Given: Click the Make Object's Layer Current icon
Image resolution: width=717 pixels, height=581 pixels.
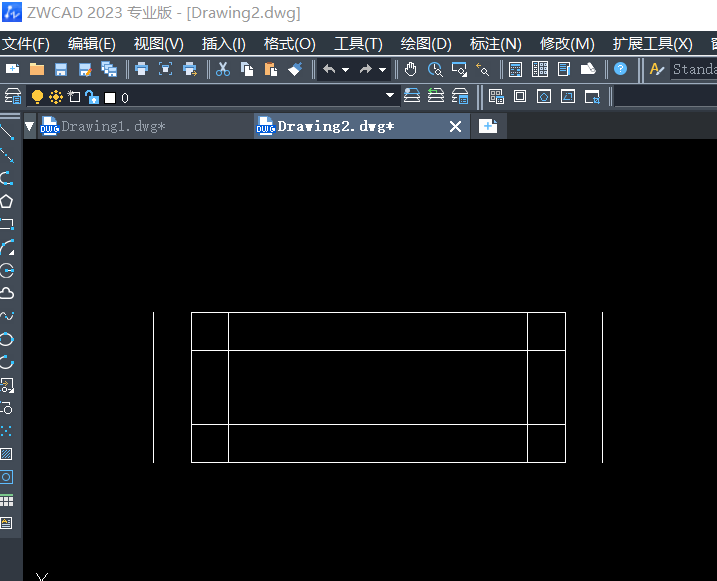Looking at the screenshot, I should coord(412,96).
